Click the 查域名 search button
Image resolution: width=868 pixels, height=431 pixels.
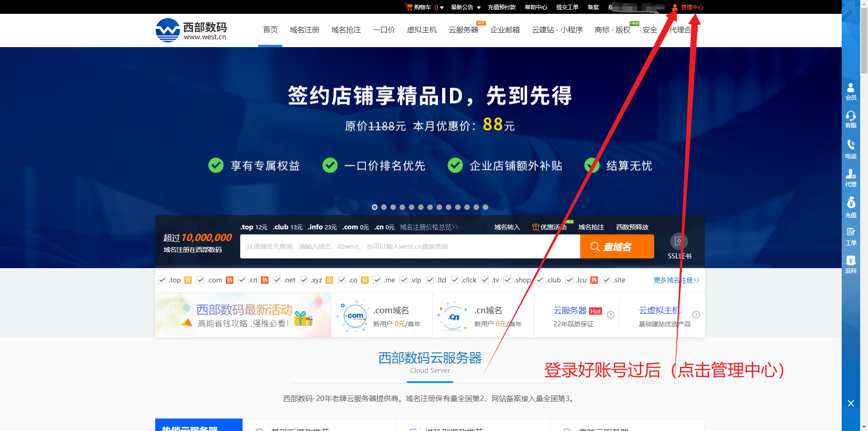click(x=617, y=246)
